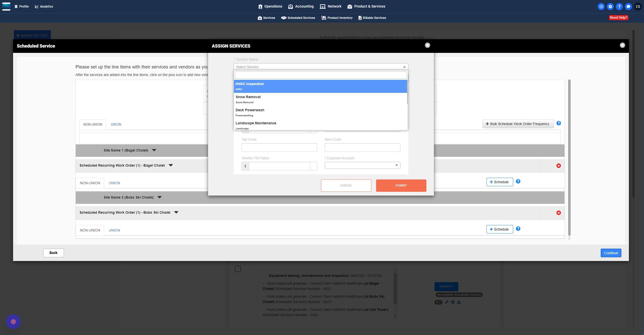Close the Assign Services dialog

427,45
